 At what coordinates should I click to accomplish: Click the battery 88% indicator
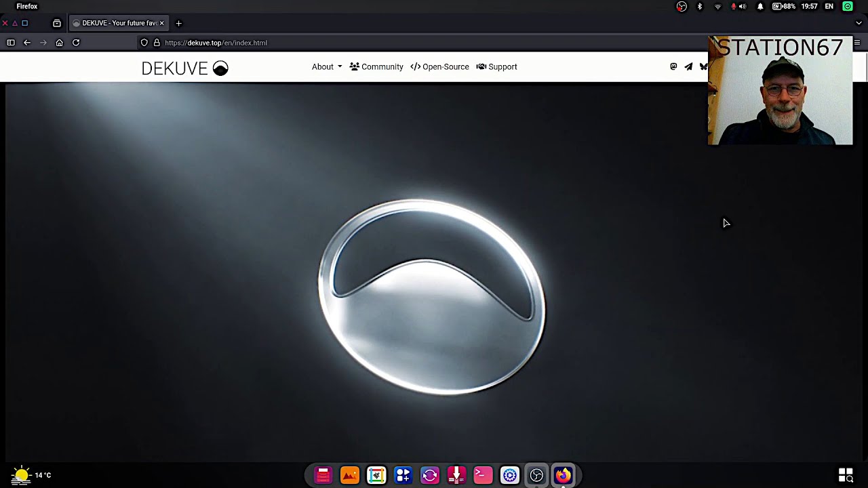[x=784, y=6]
